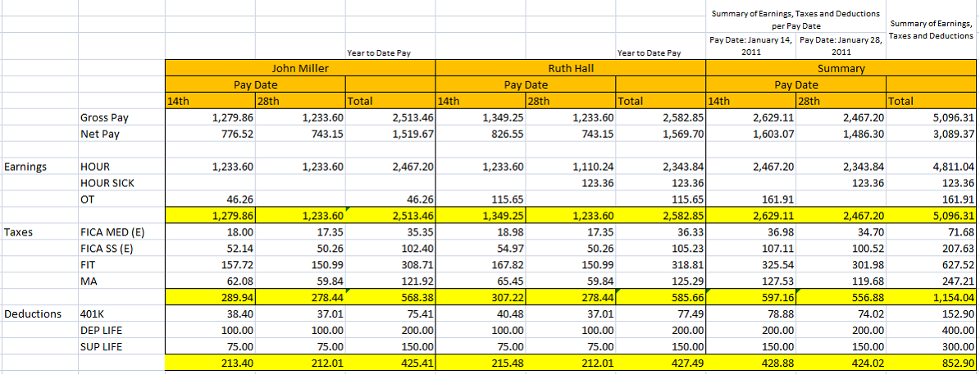
Task: Select the John Miller header cell
Action: [300, 68]
